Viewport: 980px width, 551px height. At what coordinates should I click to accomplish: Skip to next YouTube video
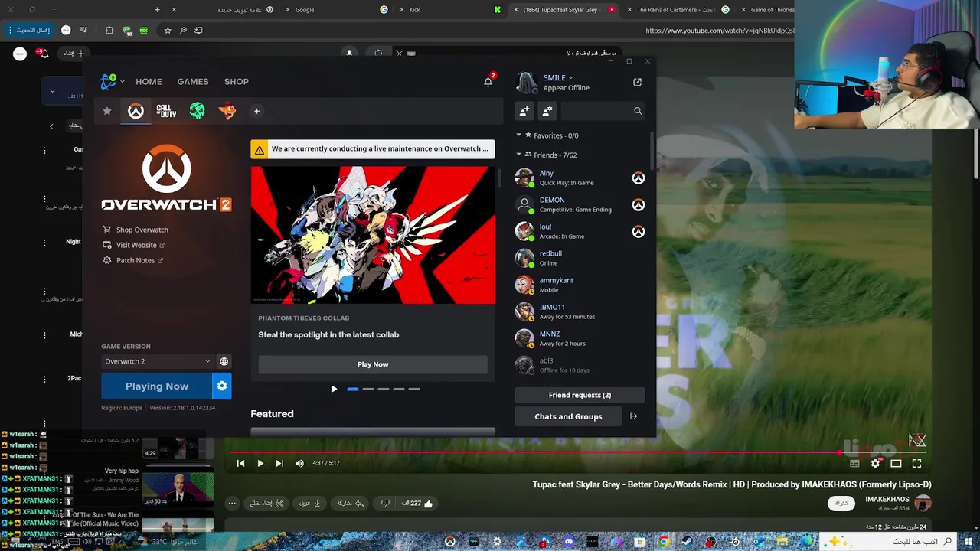[x=279, y=463]
